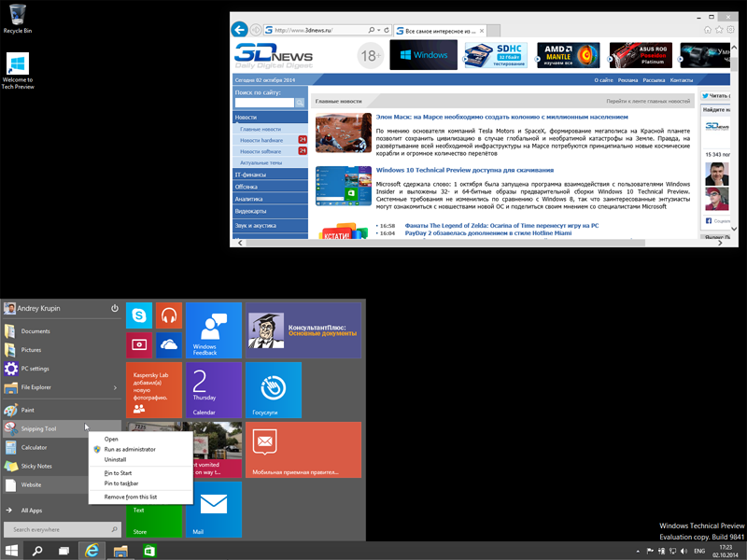Open the Store taskbar icon
Image resolution: width=747 pixels, height=560 pixels.
(x=149, y=551)
